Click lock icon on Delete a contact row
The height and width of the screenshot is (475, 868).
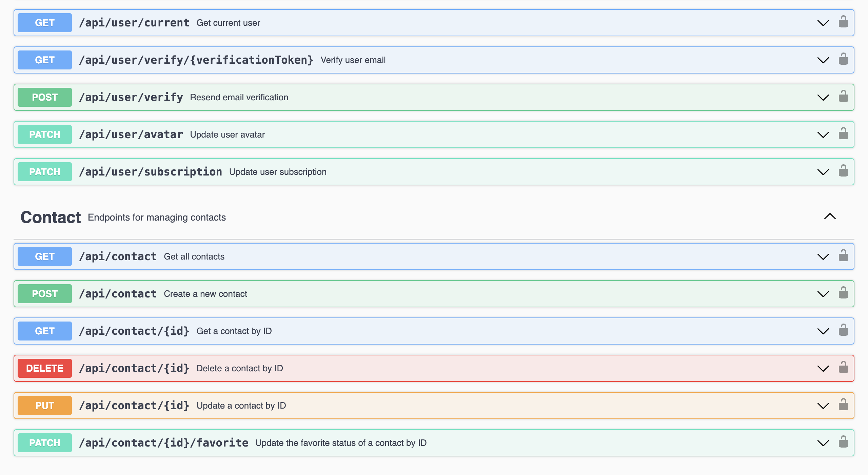843,368
